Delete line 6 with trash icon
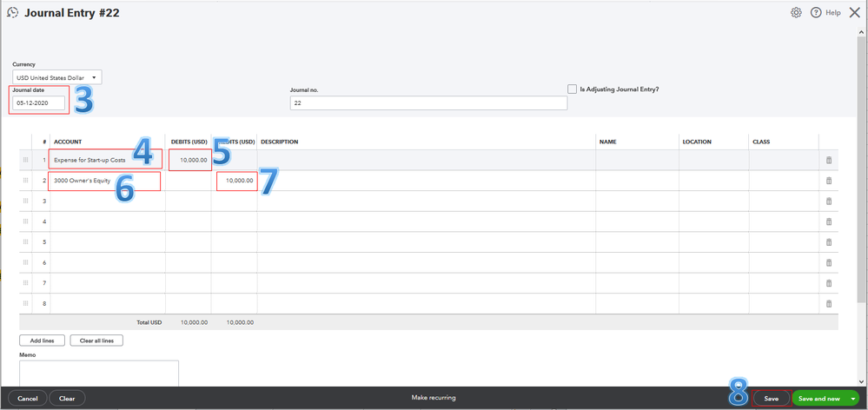Screen dimensions: 868x410 coord(829,262)
